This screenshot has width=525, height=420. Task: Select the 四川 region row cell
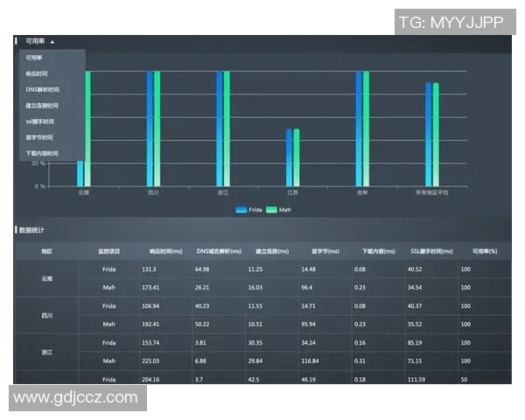pos(46,315)
